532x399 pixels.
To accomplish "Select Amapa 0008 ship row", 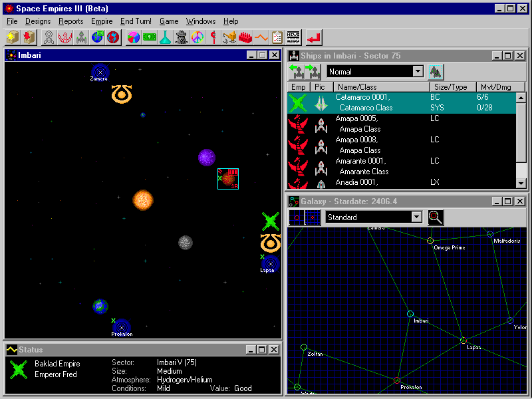I will [x=402, y=145].
